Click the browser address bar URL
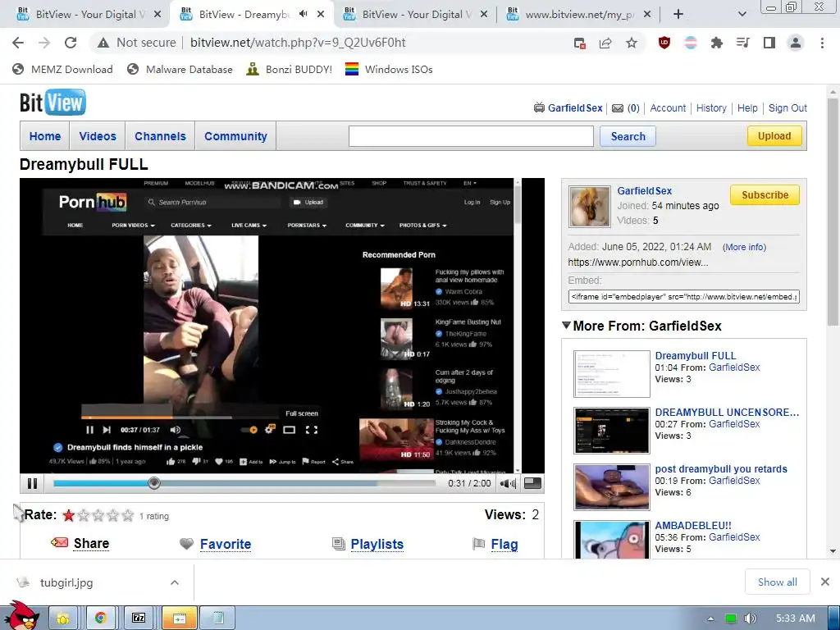840x630 pixels. click(298, 43)
